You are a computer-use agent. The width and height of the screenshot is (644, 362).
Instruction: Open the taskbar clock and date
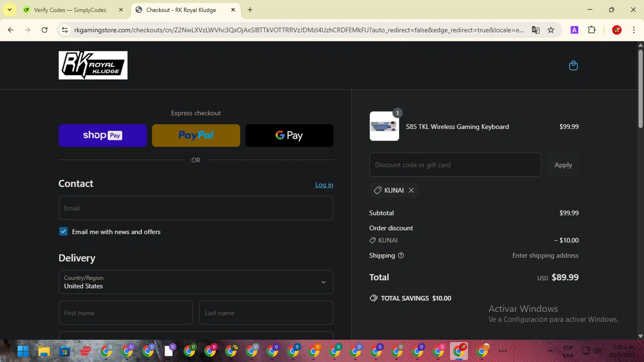point(623,351)
